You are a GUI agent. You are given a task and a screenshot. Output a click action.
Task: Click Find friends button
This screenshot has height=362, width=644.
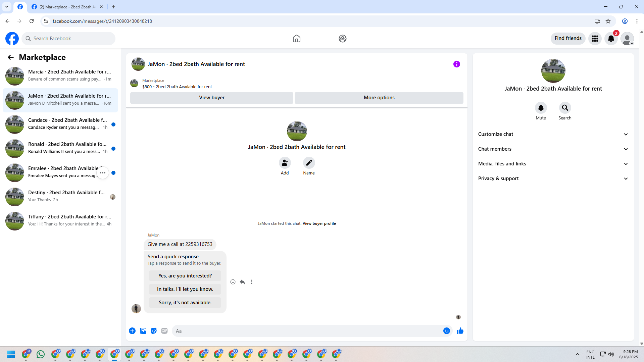click(568, 39)
